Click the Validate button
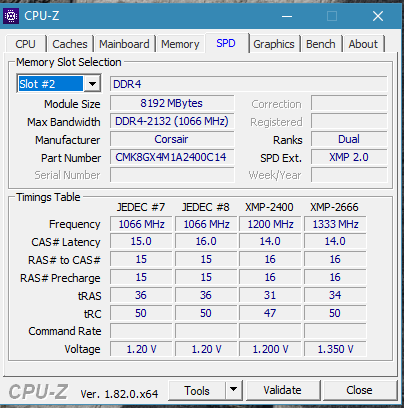This screenshot has width=404, height=408. [282, 390]
